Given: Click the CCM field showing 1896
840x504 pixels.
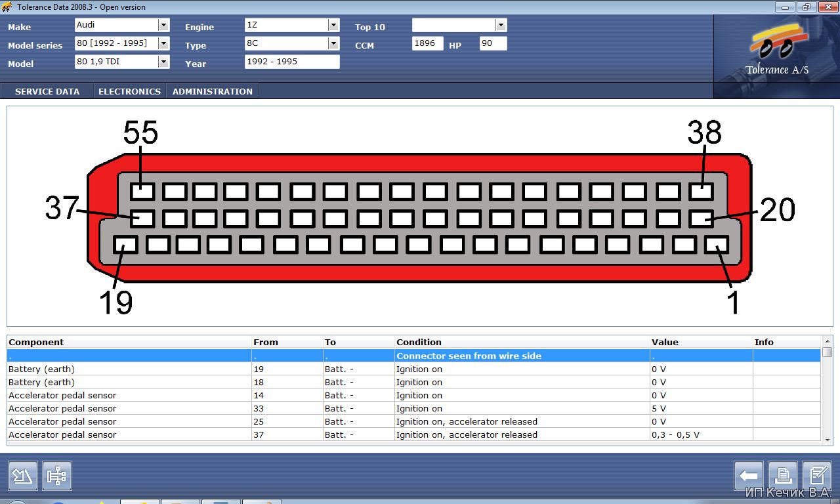Looking at the screenshot, I should 428,43.
